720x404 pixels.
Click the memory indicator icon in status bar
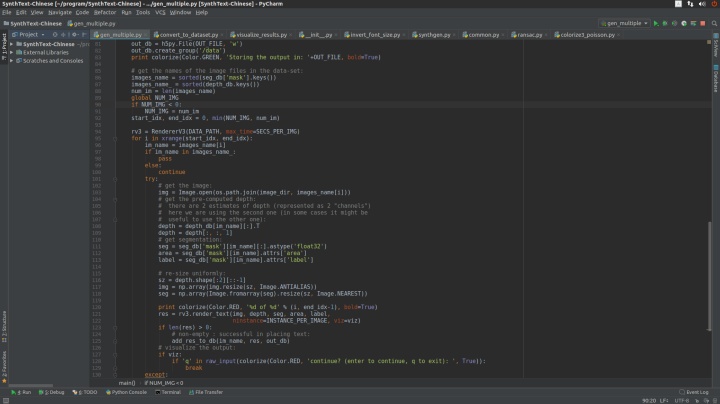[x=715, y=400]
